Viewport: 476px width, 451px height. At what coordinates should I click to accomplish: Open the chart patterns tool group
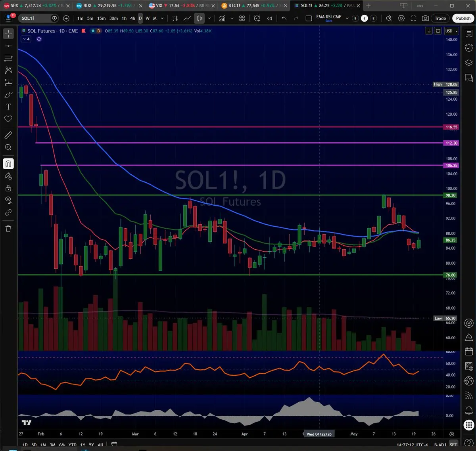[x=8, y=70]
